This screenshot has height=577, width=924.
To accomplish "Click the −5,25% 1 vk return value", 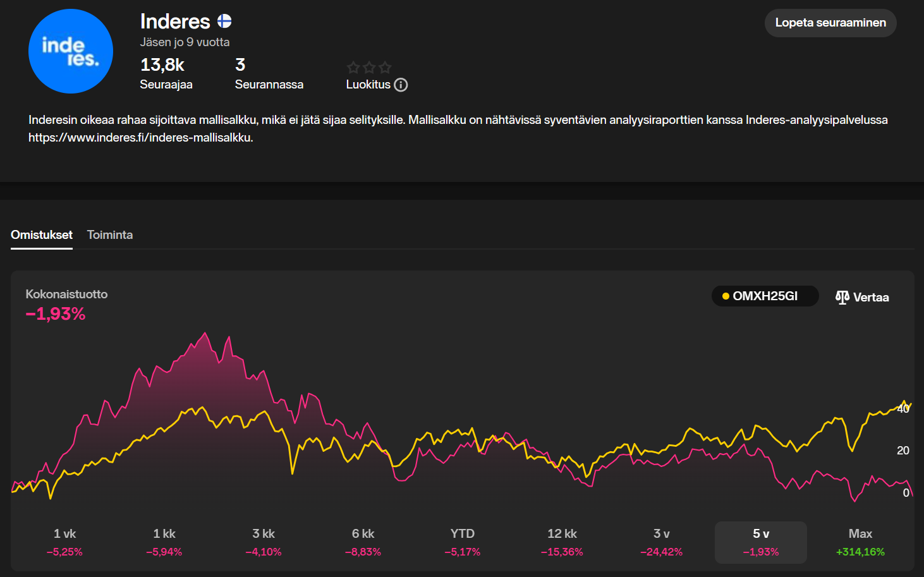I will click(x=64, y=552).
